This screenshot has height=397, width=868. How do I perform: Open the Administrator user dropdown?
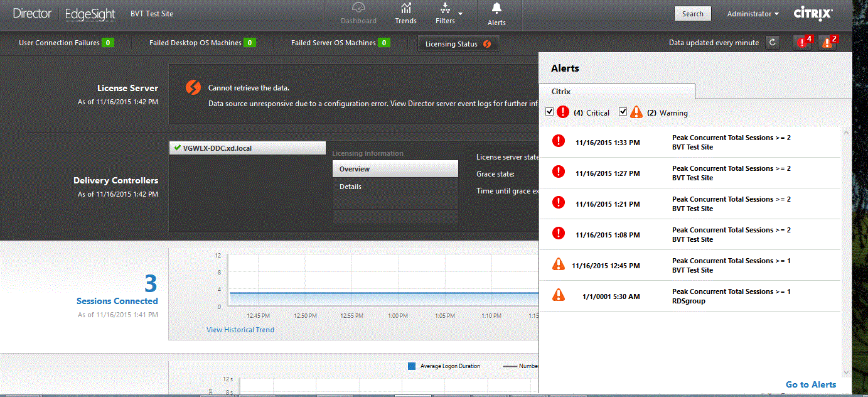tap(753, 14)
